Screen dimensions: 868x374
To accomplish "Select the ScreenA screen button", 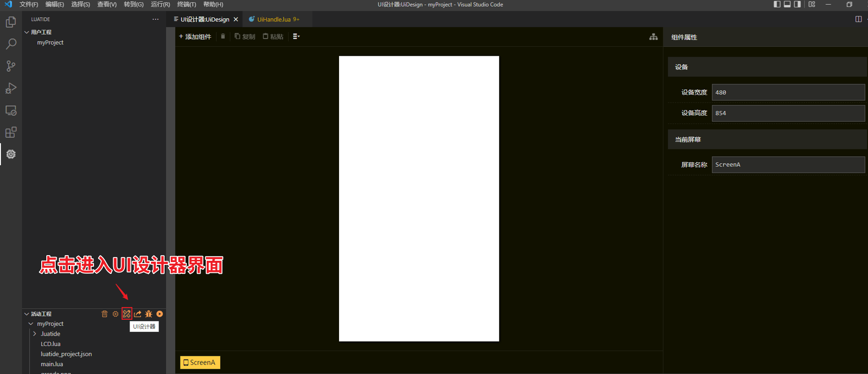I will point(200,362).
